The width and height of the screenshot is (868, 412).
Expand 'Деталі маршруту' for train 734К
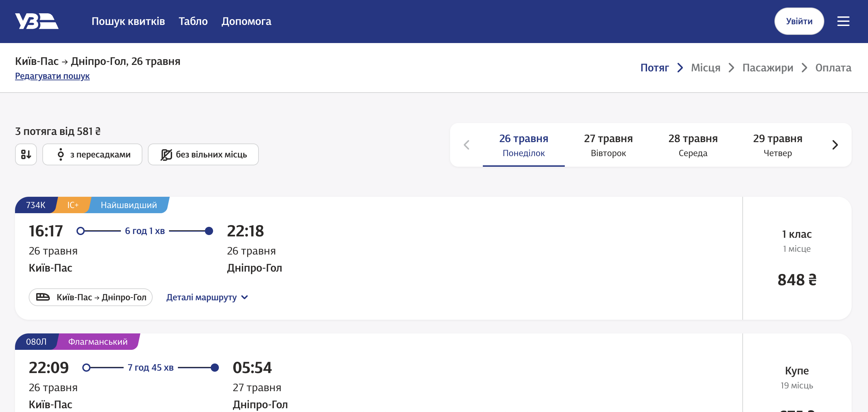click(x=207, y=297)
